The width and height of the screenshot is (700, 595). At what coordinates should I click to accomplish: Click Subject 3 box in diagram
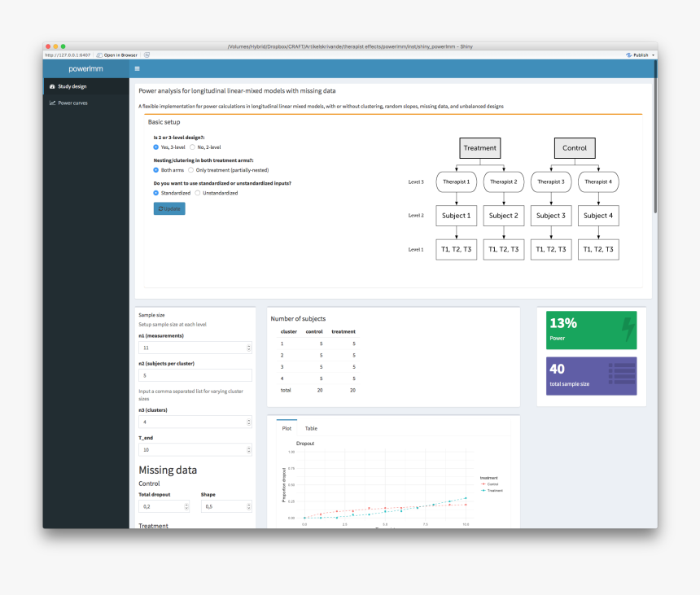pos(551,216)
